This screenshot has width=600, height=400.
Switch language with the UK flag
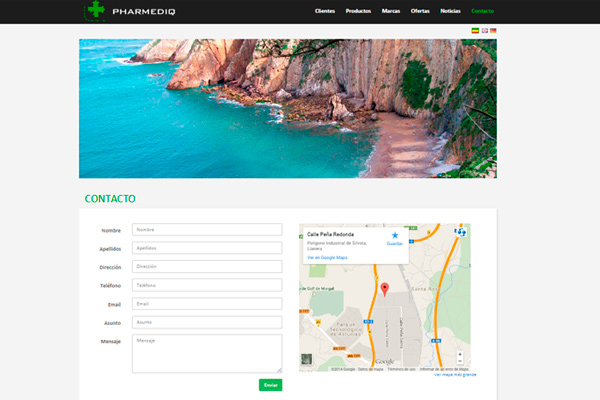coord(484,31)
